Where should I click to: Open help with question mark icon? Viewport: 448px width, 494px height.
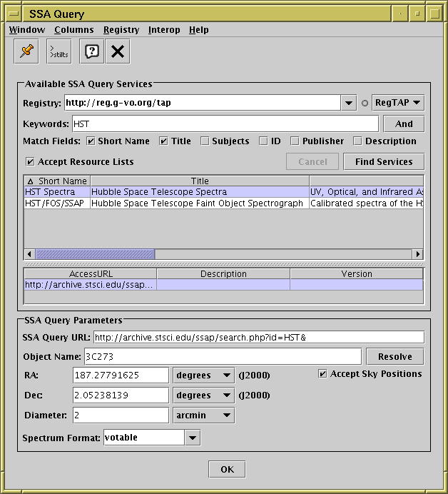(x=92, y=51)
